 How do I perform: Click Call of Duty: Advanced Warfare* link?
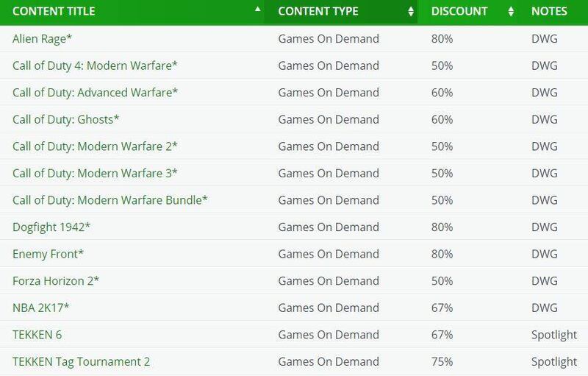click(95, 93)
